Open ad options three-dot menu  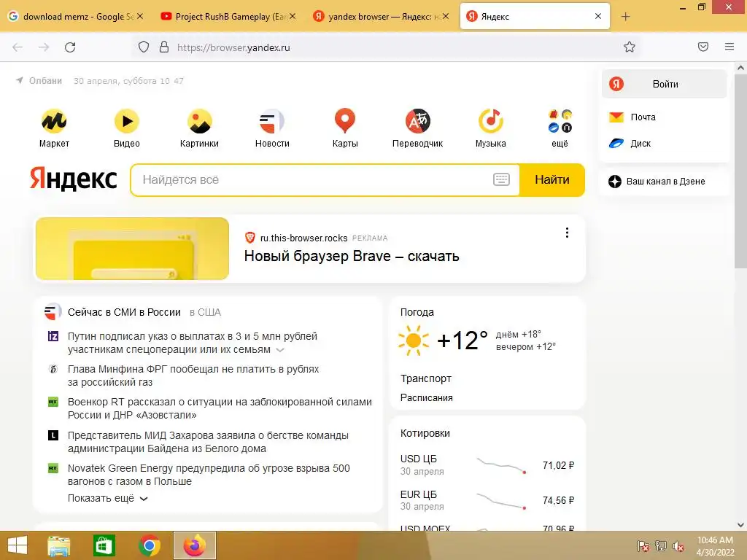[x=567, y=233]
